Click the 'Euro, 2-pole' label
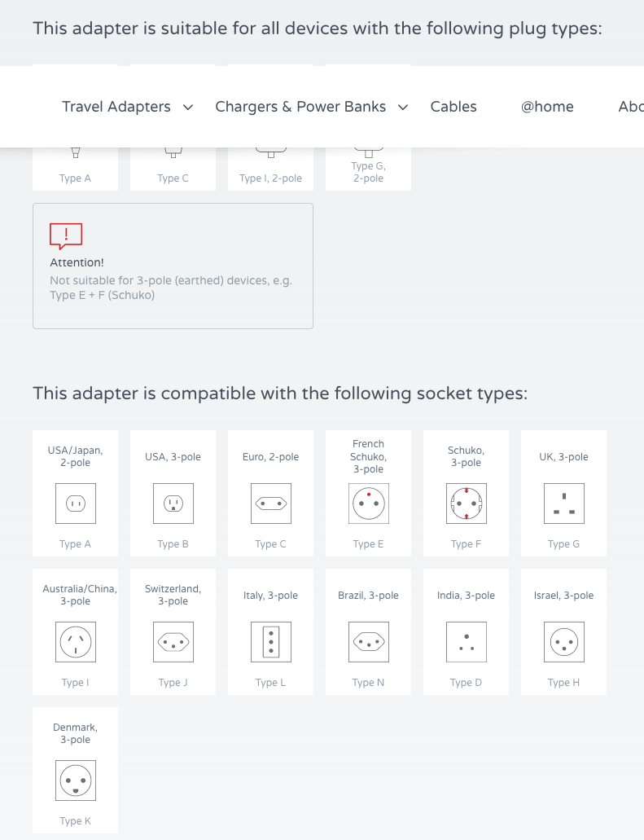Screen dimensions: 644x840 point(271,457)
